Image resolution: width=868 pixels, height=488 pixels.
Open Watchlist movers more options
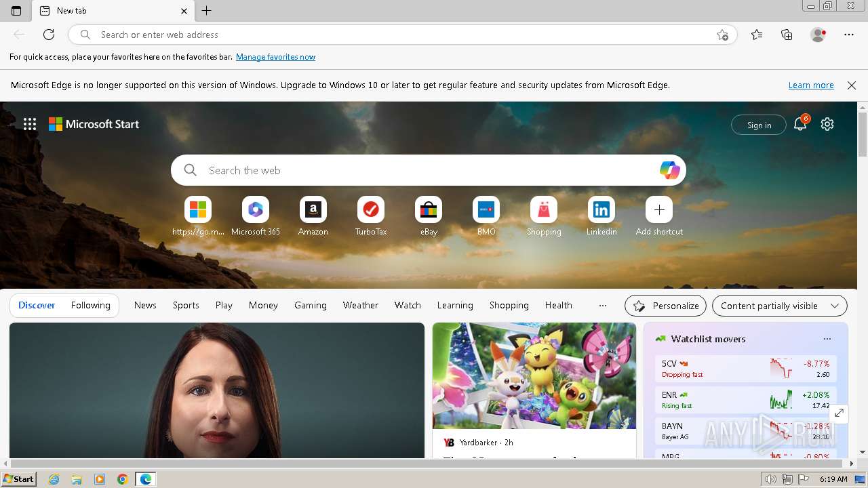(827, 339)
